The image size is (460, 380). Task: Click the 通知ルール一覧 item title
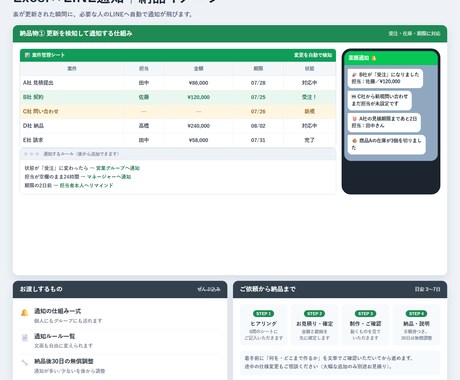55,336
